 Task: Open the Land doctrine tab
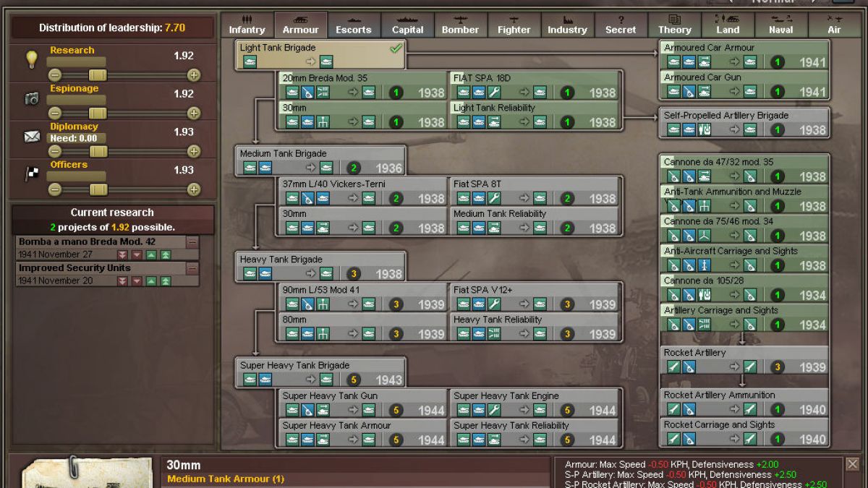pyautogui.click(x=728, y=25)
